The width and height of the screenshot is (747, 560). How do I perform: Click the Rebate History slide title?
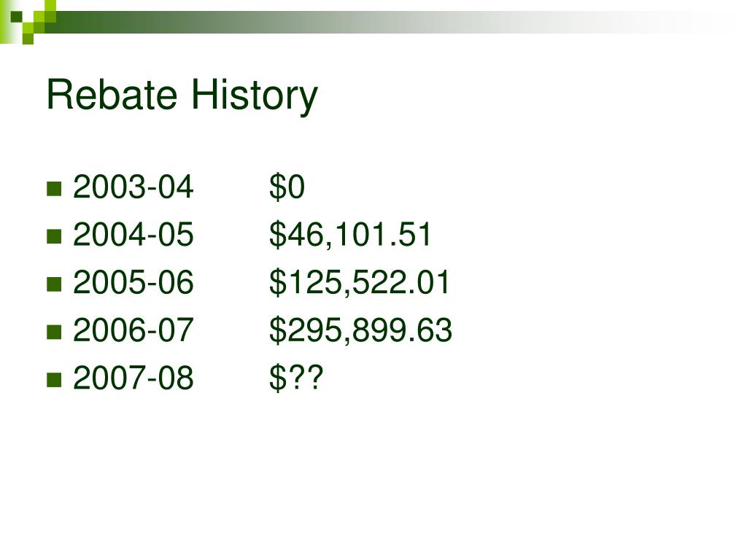(182, 96)
